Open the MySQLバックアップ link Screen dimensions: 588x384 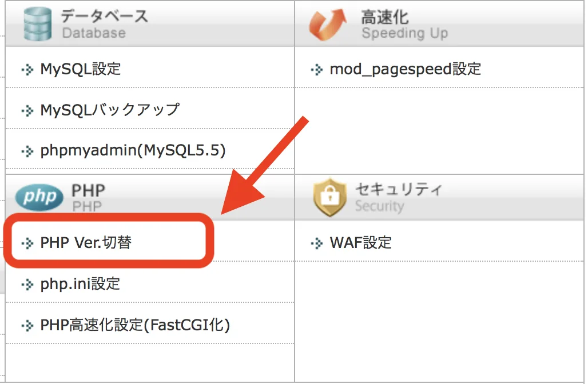click(110, 110)
